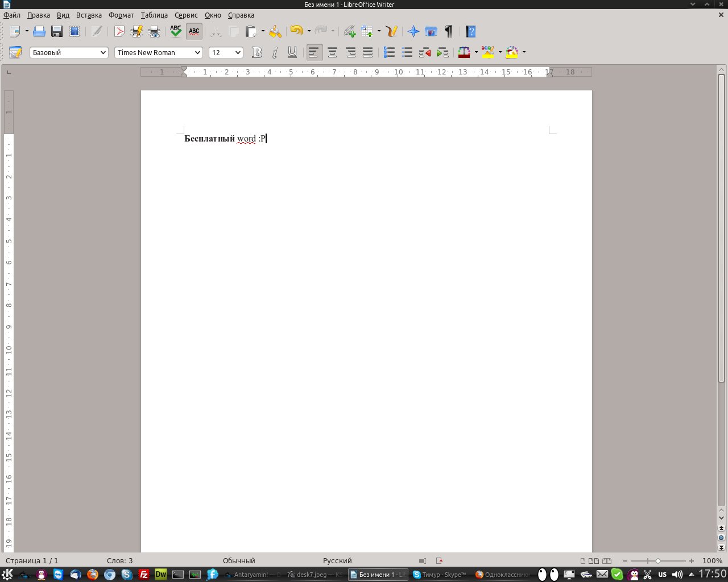This screenshot has height=582, width=728.
Task: Click the zoom slider in status bar
Action: coord(658,561)
